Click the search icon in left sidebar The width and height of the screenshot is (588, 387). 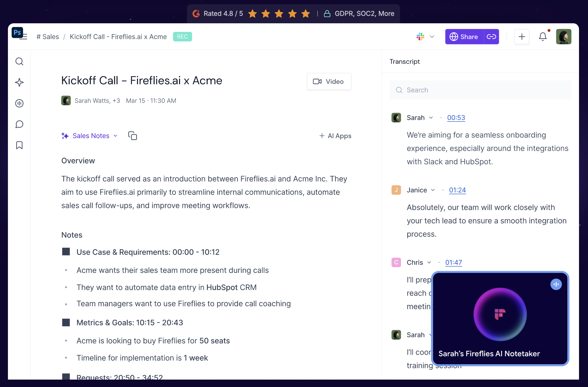click(19, 61)
